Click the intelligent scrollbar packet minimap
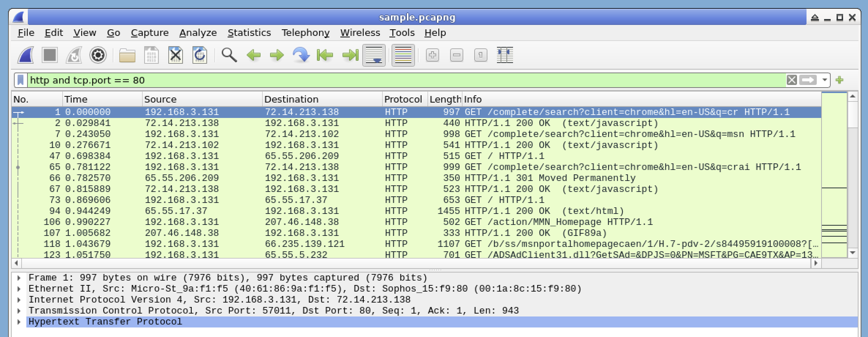The height and width of the screenshot is (337, 868). 834,175
